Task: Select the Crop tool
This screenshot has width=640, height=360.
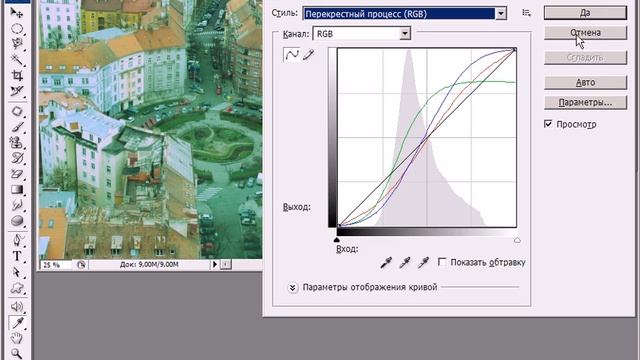Action: pyautogui.click(x=17, y=75)
